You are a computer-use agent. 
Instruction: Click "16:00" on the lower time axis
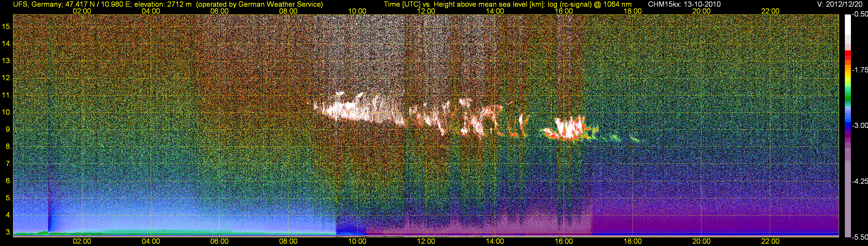pos(564,241)
